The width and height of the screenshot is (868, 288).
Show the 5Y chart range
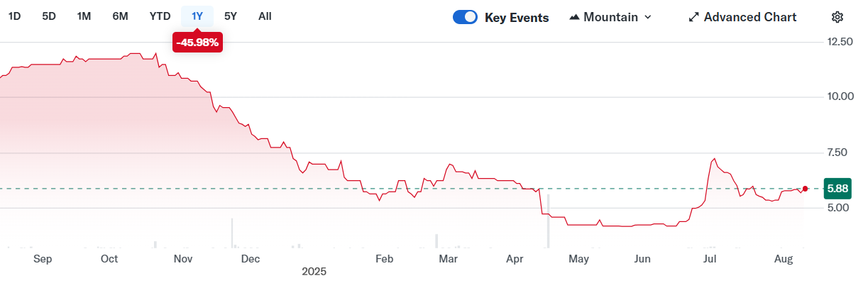231,16
